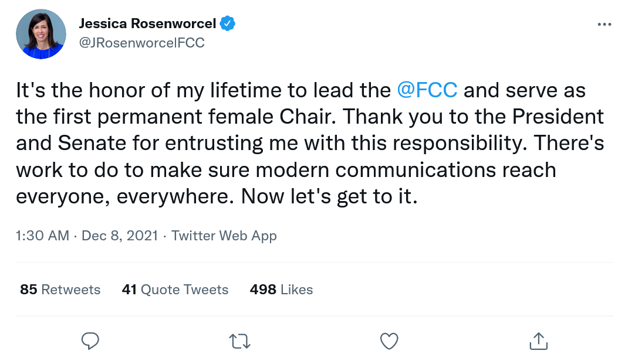This screenshot has height=364, width=628.
Task: Click the Jessica Rosenworcel display name
Action: 148,24
